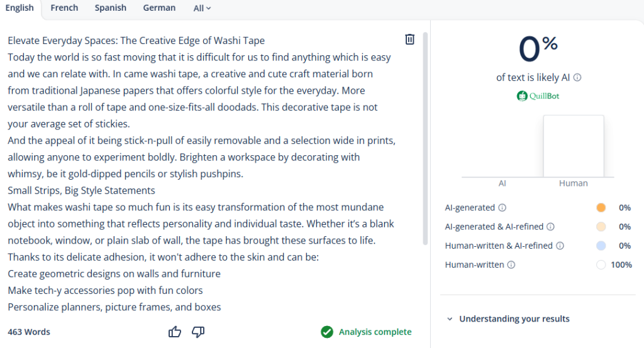Click the green Analysis complete checkmark
This screenshot has width=644, height=348.
326,332
